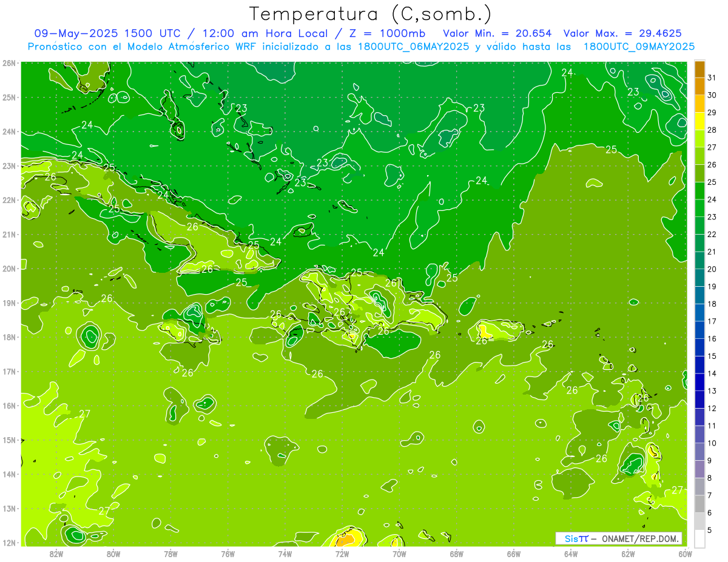Click the 62W longitude axis label
The height and width of the screenshot is (562, 728).
pyautogui.click(x=628, y=554)
